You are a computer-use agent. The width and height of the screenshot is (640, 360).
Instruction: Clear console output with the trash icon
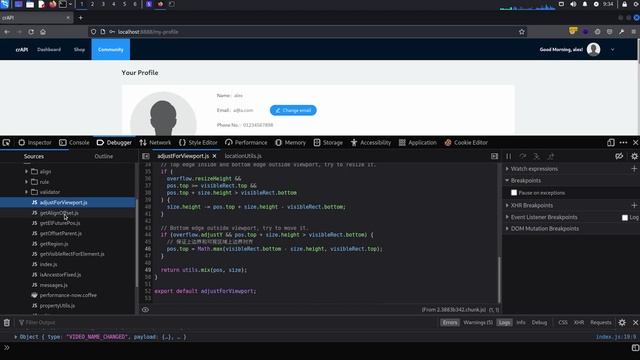7,322
